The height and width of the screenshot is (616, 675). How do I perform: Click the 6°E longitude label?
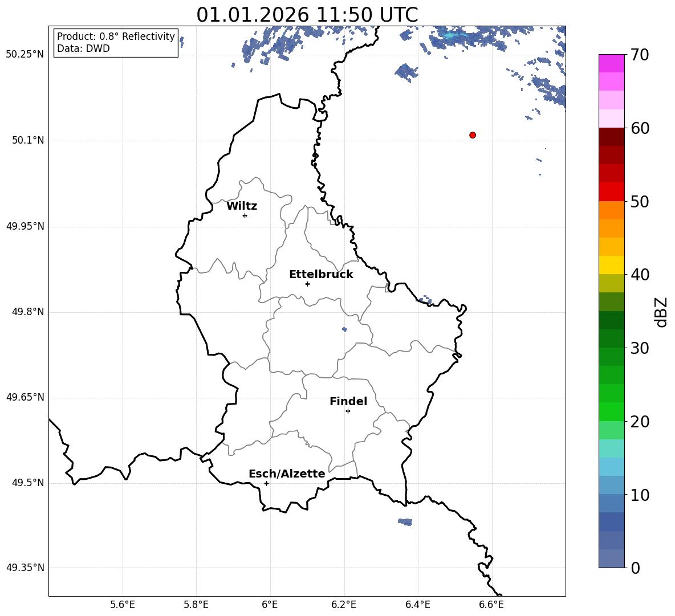pos(270,605)
